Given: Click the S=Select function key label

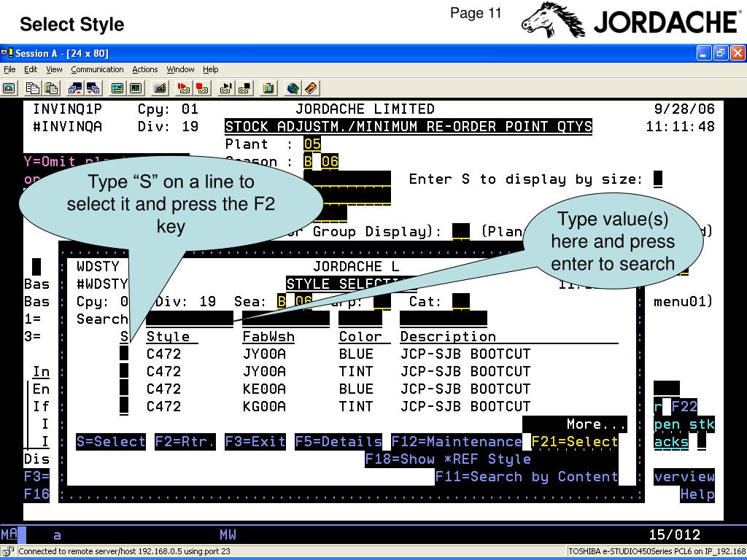Looking at the screenshot, I should (x=111, y=442).
